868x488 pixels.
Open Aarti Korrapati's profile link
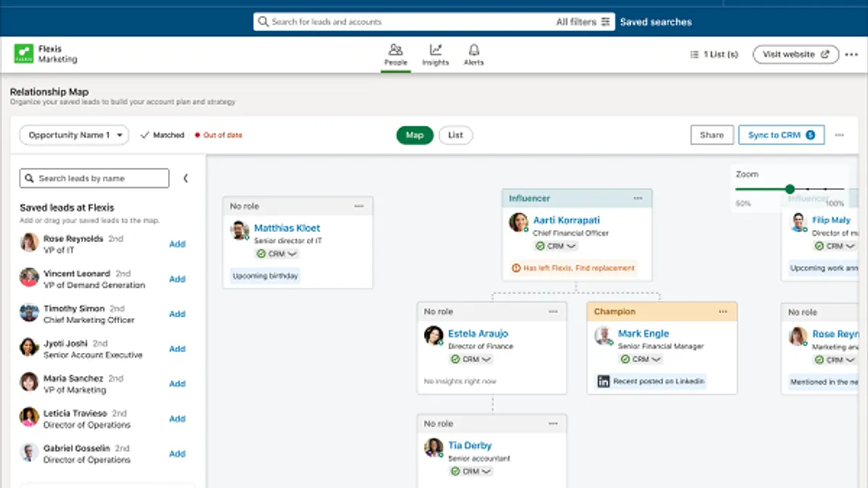pos(566,220)
